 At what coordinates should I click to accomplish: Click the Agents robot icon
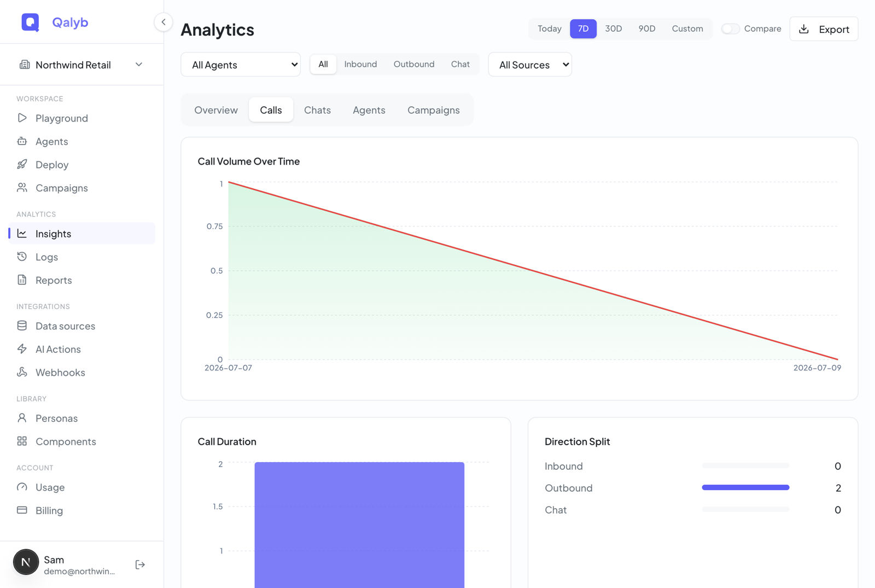click(x=22, y=141)
